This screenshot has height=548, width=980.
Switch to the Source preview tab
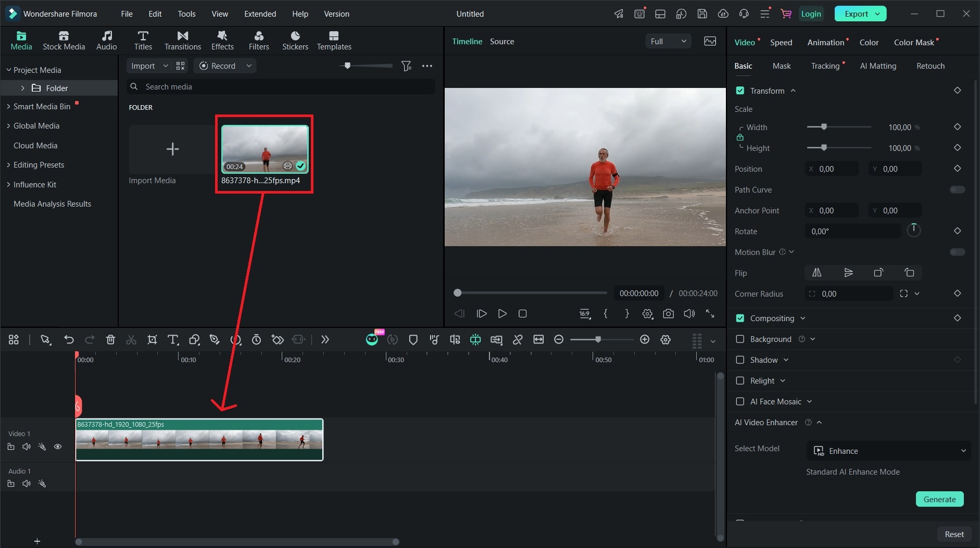501,41
